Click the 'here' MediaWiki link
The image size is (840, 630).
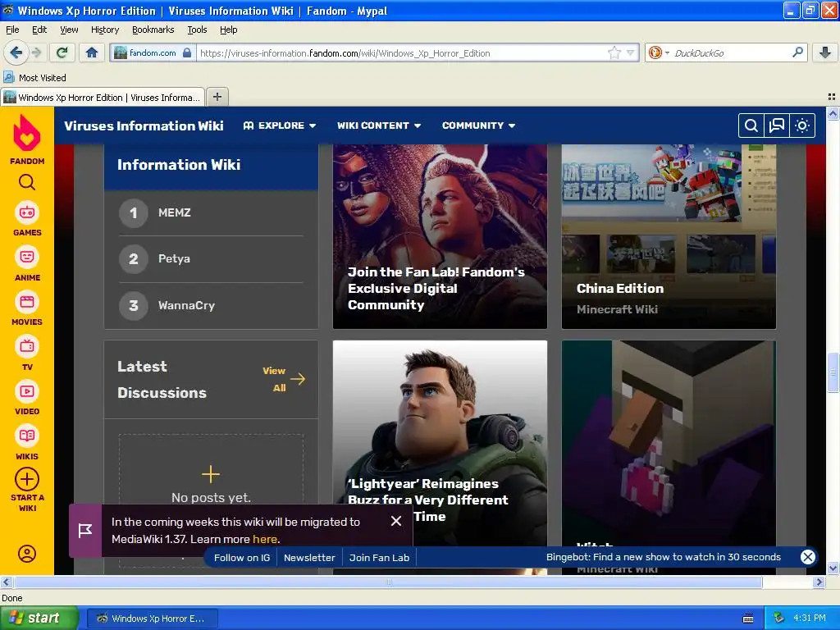click(x=265, y=539)
